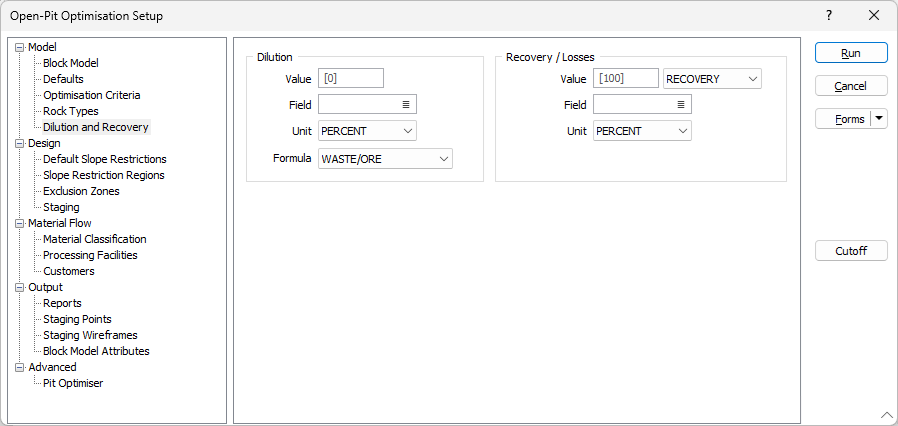The height and width of the screenshot is (426, 898).
Task: Open Pit Optimiser settings
Action: click(x=73, y=383)
